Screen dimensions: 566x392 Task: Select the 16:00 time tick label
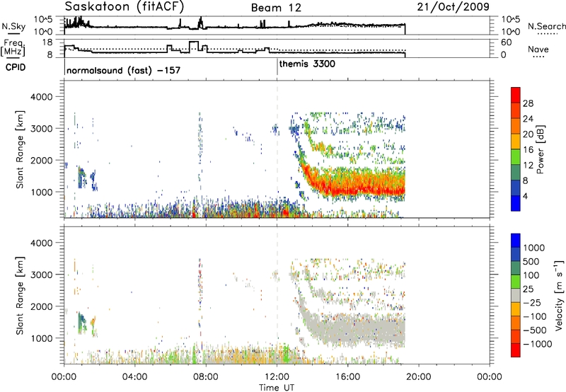347,377
